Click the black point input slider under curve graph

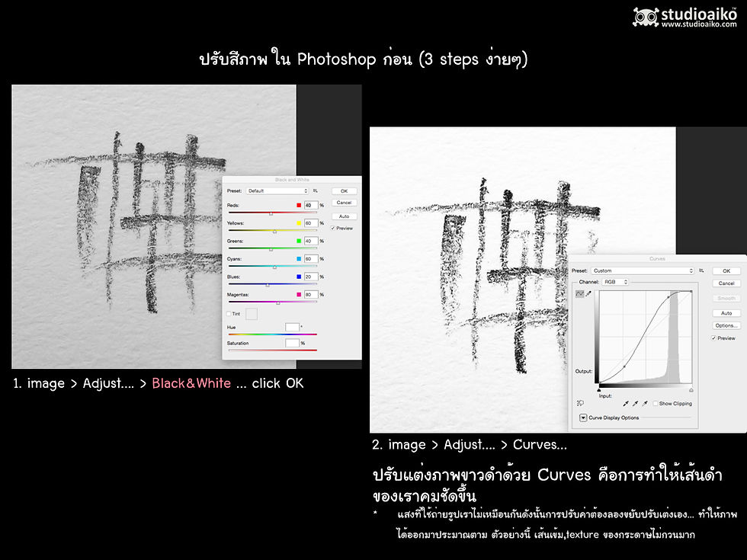coord(599,390)
